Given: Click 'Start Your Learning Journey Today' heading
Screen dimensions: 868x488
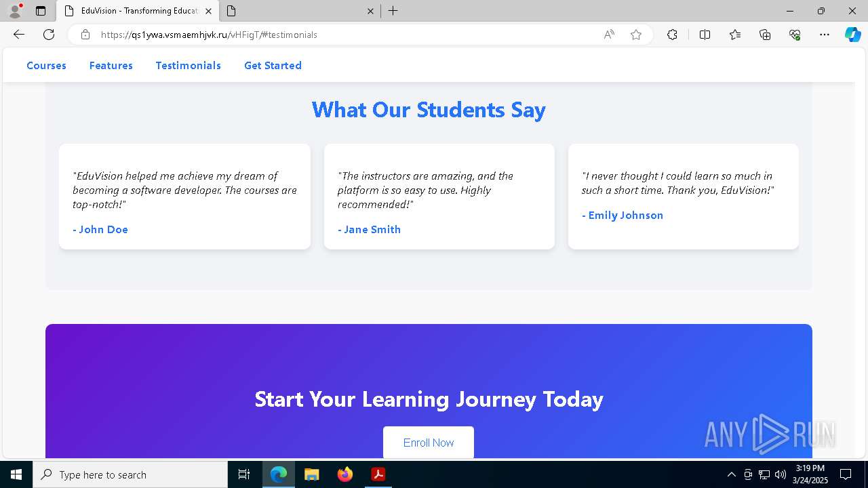Looking at the screenshot, I should 429,399.
